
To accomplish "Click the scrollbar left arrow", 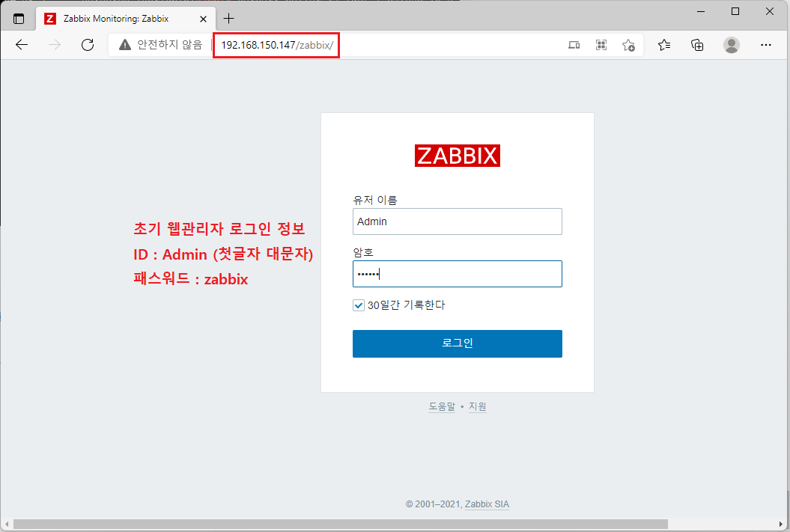I will [7, 524].
